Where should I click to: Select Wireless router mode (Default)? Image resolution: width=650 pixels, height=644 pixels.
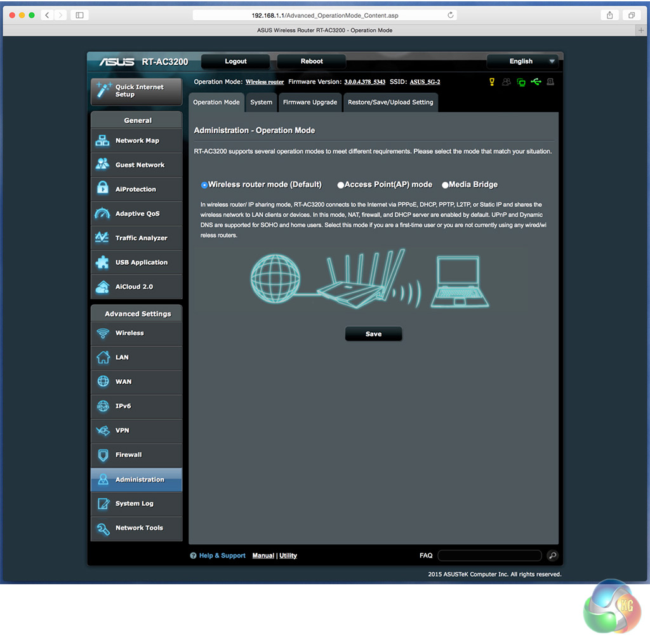pyautogui.click(x=204, y=185)
